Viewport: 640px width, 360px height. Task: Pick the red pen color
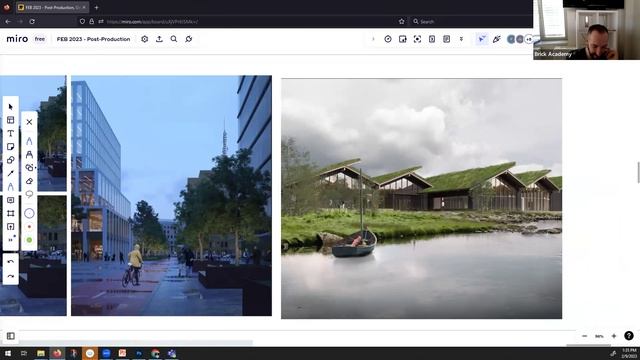pyautogui.click(x=29, y=227)
